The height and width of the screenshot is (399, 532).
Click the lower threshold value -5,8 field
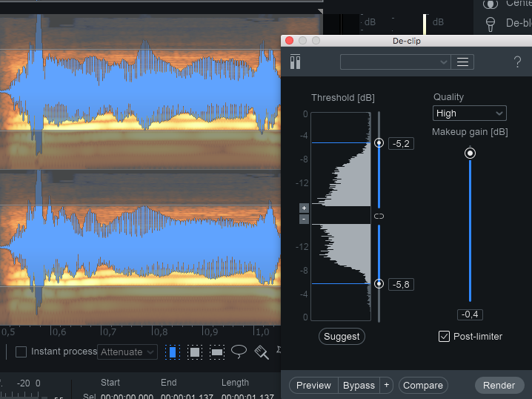tap(401, 285)
